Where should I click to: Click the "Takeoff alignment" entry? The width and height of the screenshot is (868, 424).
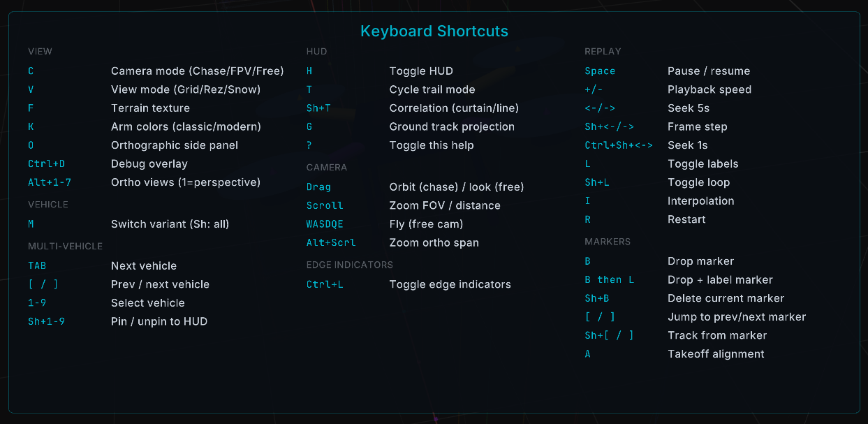pos(715,354)
